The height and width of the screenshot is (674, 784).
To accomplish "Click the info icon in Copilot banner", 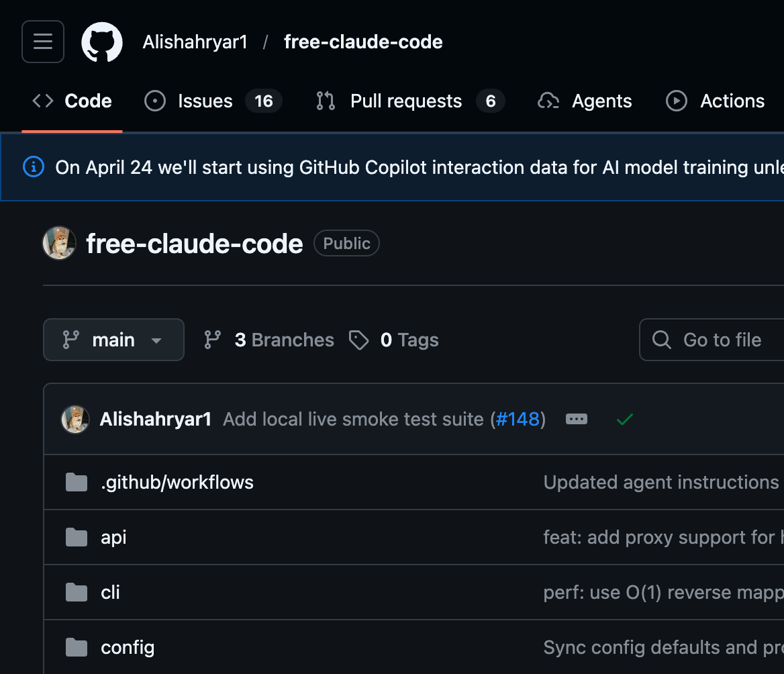I will [x=34, y=167].
